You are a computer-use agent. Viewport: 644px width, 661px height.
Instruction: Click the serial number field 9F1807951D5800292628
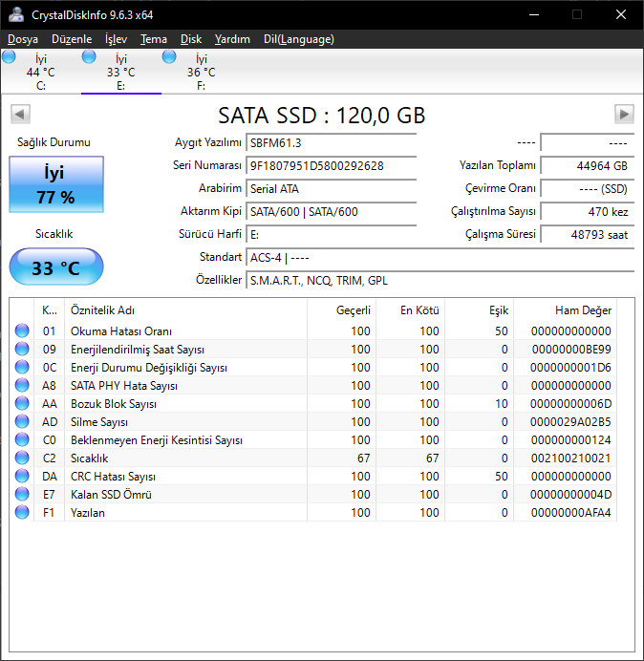[x=331, y=165]
